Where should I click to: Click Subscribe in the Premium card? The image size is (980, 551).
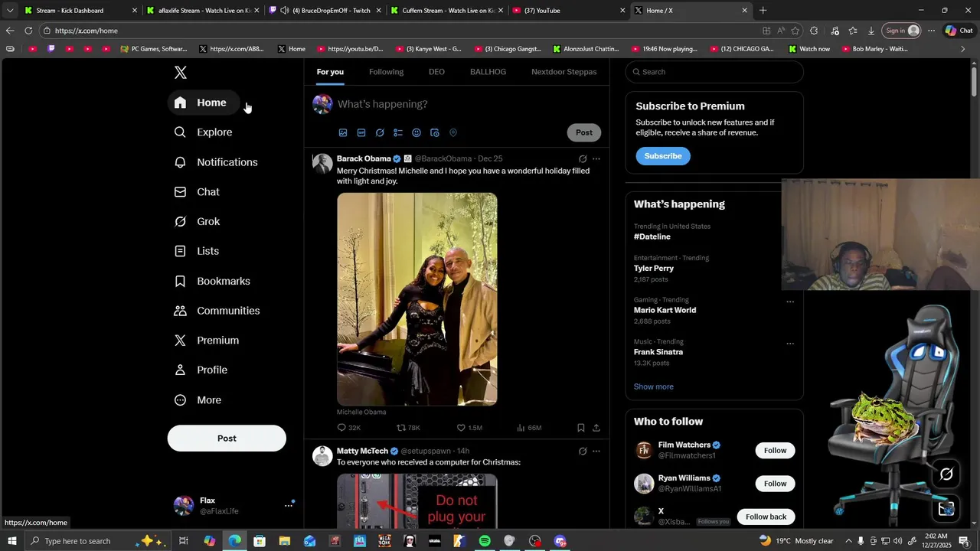click(x=663, y=156)
